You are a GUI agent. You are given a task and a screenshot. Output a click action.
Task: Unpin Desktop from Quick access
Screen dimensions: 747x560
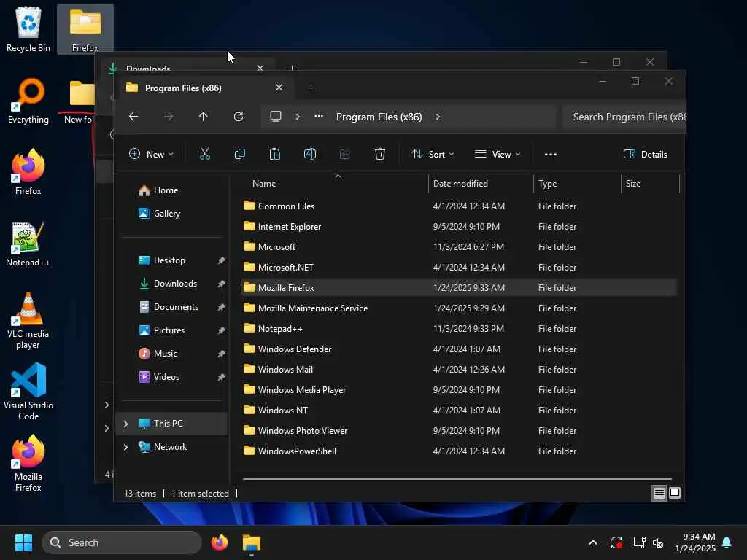221,260
